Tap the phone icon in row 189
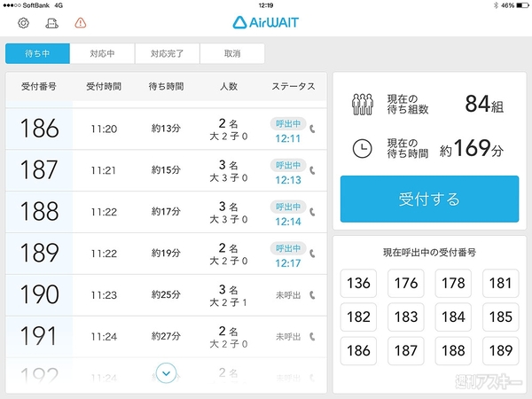Image resolution: width=532 pixels, height=399 pixels. coord(312,254)
